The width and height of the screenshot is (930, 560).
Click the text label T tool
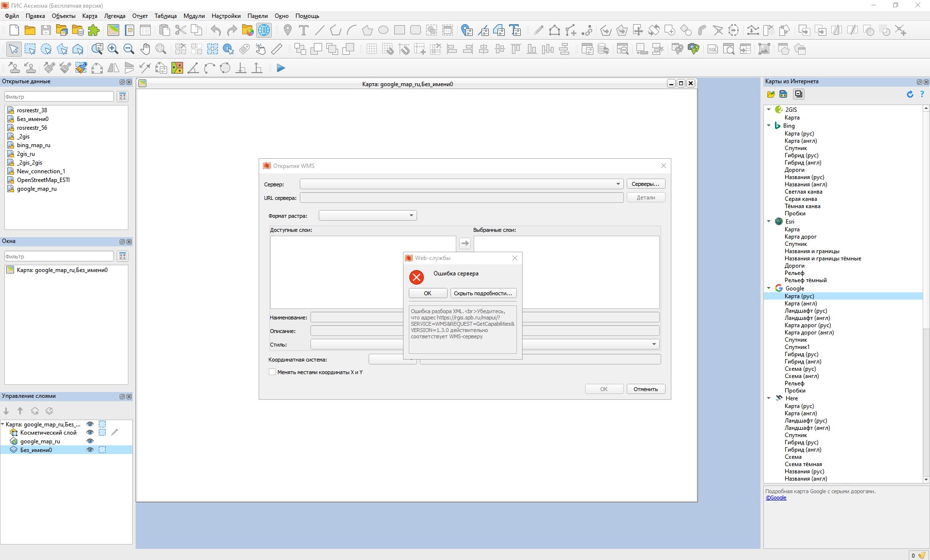coord(304,30)
